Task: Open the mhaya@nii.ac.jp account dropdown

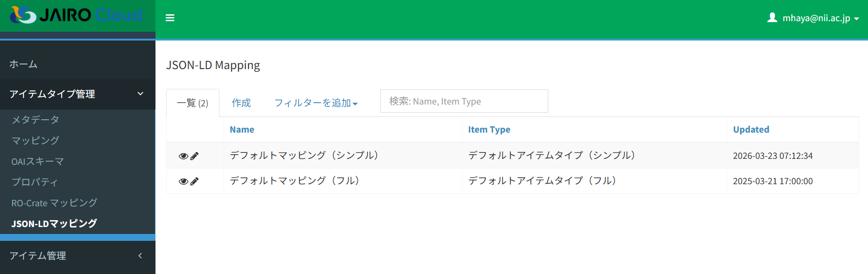Action: coord(813,18)
